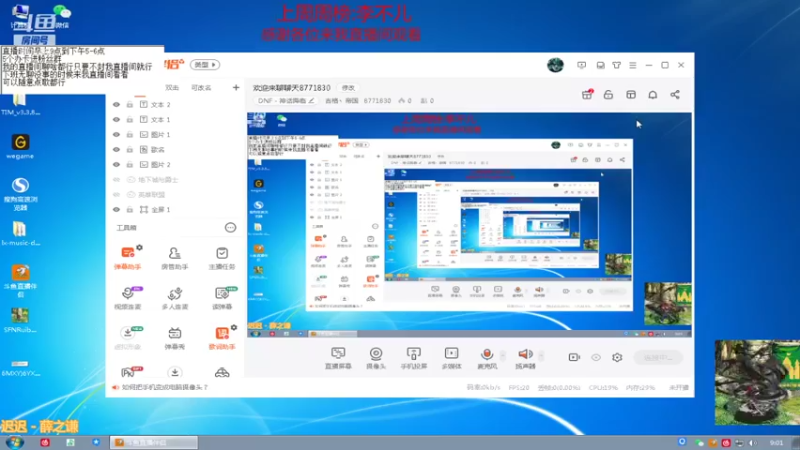This screenshot has height=450, width=800.
Task: Click the stream preview canvas
Action: 469,224
